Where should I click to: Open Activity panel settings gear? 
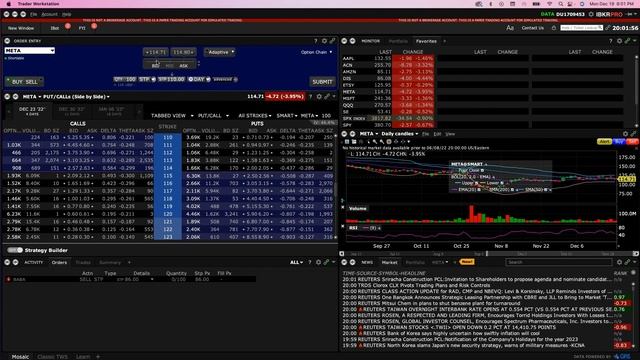(318, 262)
